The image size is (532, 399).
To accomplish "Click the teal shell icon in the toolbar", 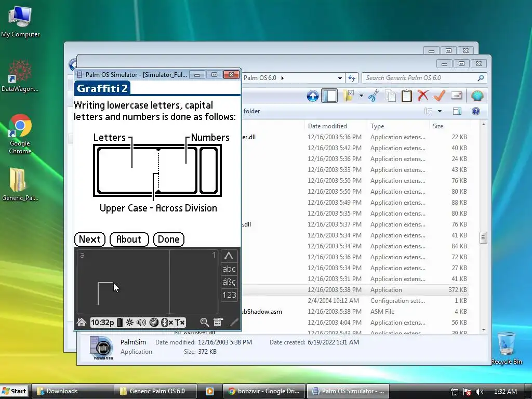I will coord(477,96).
